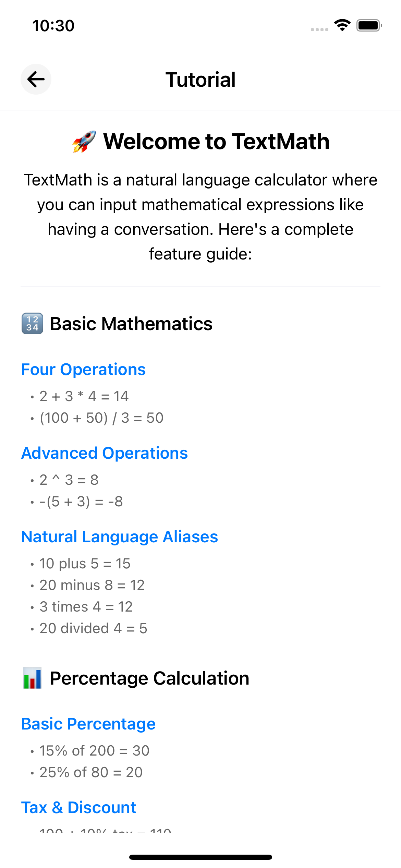Screen dimensions: 401x868
Task: Select the Natural Language Aliases heading
Action: point(119,537)
